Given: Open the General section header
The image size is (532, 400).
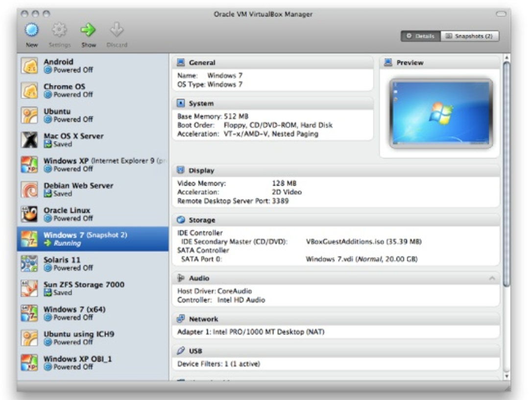Looking at the screenshot, I should click(273, 62).
